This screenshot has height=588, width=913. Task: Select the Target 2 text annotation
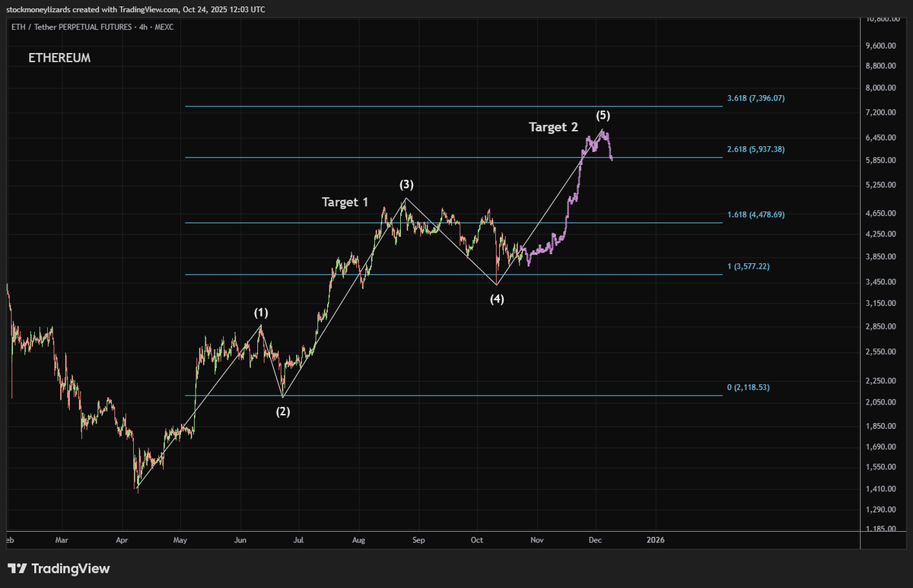(552, 127)
